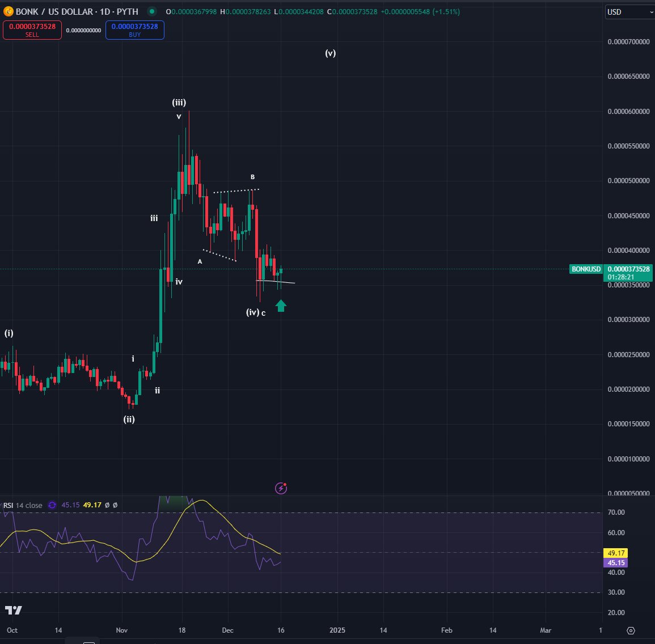The width and height of the screenshot is (655, 644).
Task: Select the (v) wave label
Action: pos(331,53)
